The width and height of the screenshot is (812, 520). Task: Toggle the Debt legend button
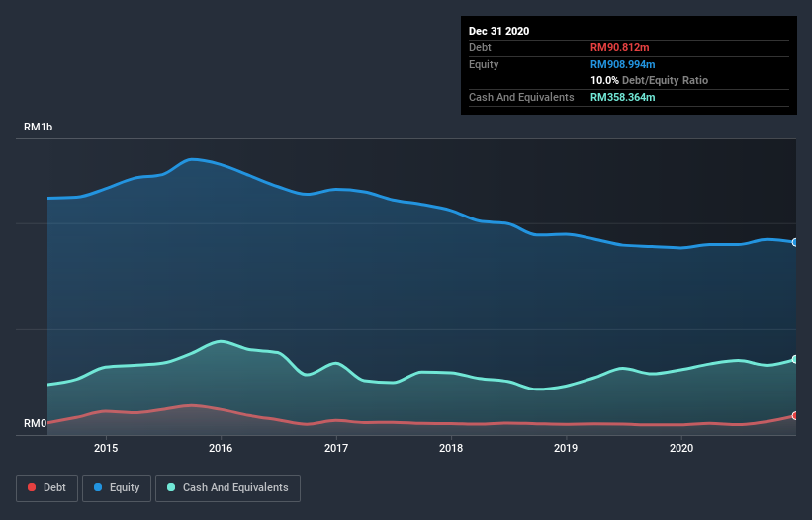point(47,488)
